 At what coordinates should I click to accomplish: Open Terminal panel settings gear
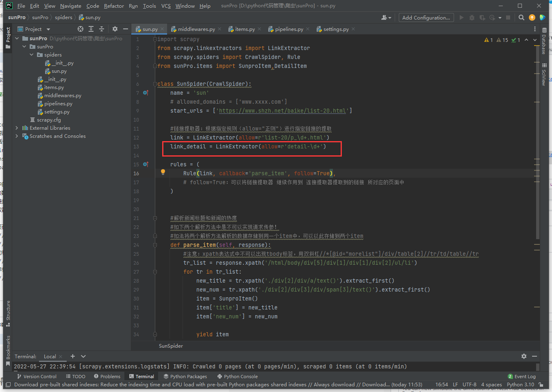(x=524, y=356)
